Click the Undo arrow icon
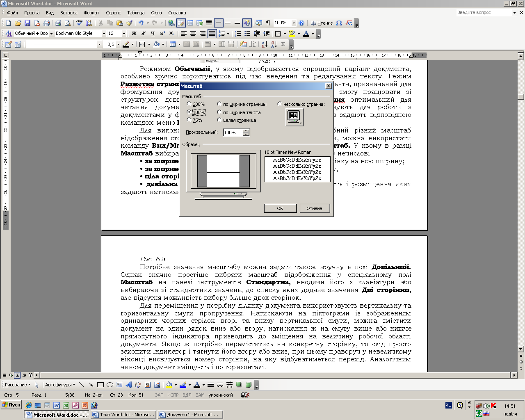Viewport: 525px width, 420px height. [x=141, y=23]
